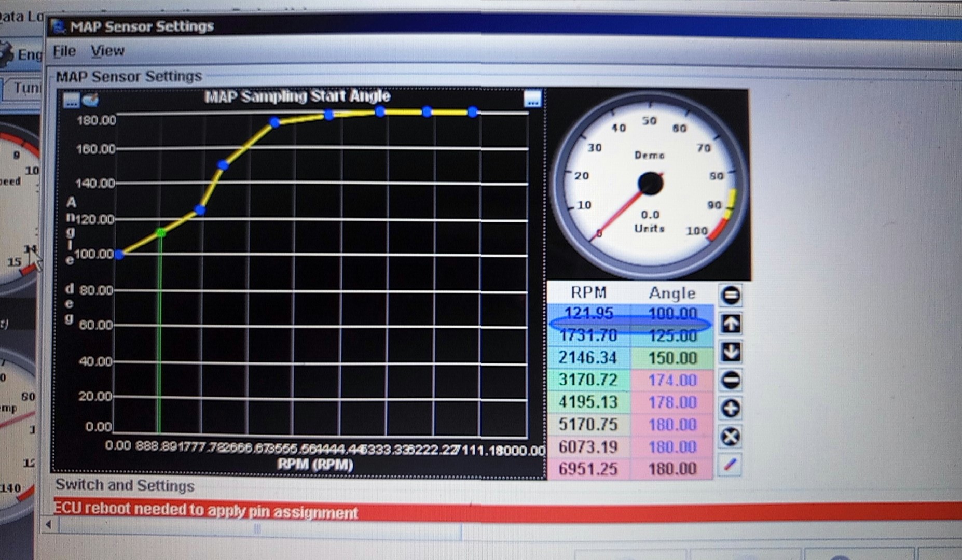
Task: Click the curve point at 125 degrees
Action: (x=200, y=210)
